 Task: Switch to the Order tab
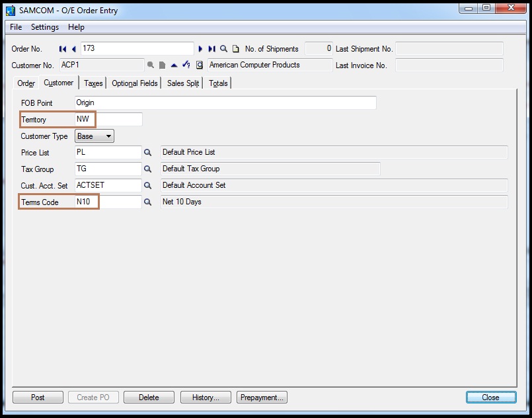[x=26, y=83]
